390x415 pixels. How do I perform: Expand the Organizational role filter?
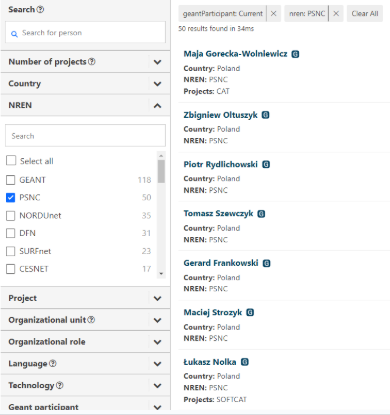[x=85, y=342]
